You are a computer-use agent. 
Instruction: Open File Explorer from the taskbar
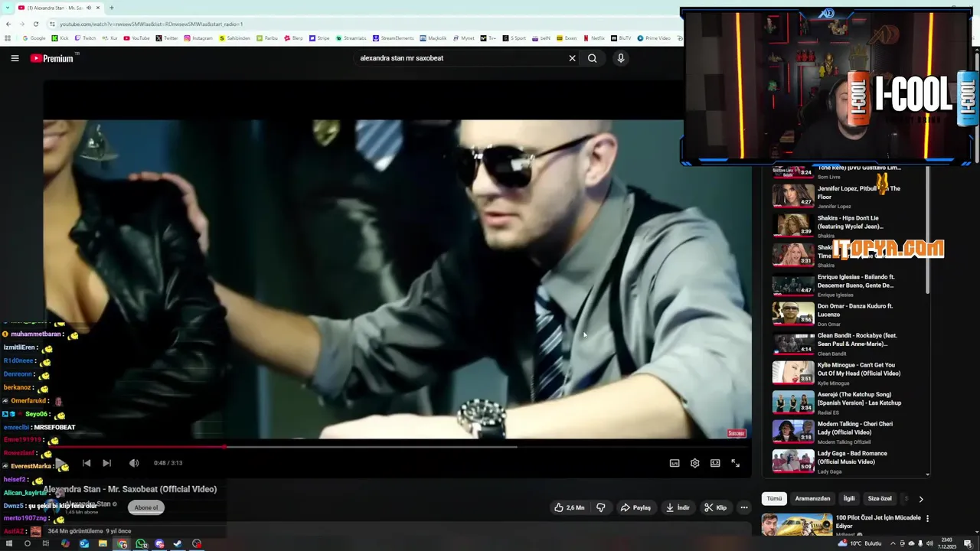[103, 544]
